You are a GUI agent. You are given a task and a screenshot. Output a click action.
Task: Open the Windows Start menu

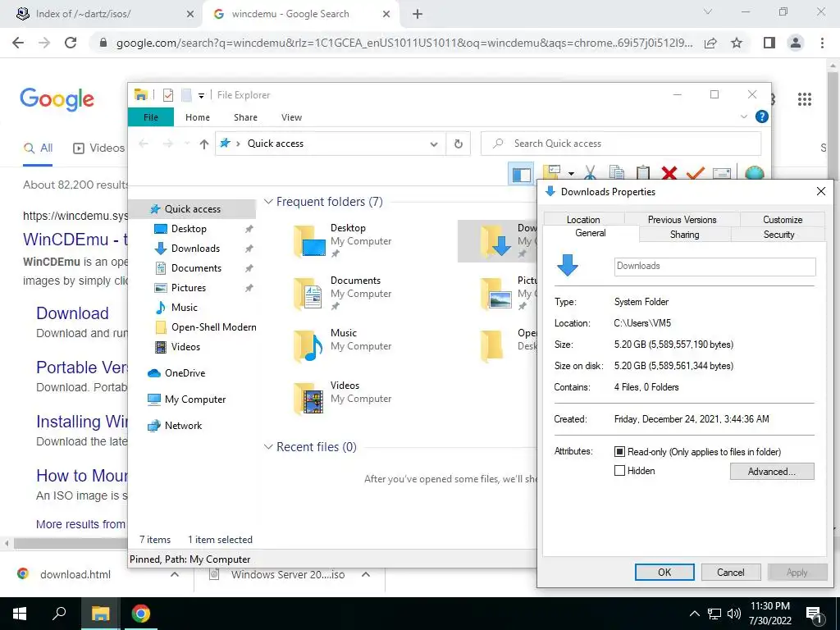point(20,614)
